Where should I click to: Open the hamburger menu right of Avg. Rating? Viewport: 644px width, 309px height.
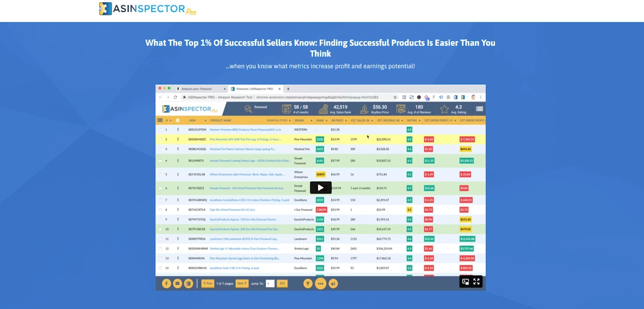pyautogui.click(x=479, y=109)
